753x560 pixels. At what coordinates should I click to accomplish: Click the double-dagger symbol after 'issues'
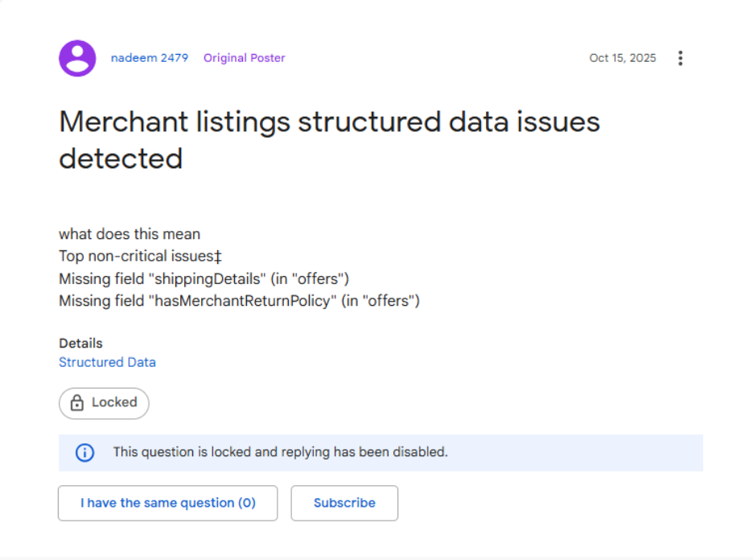218,257
